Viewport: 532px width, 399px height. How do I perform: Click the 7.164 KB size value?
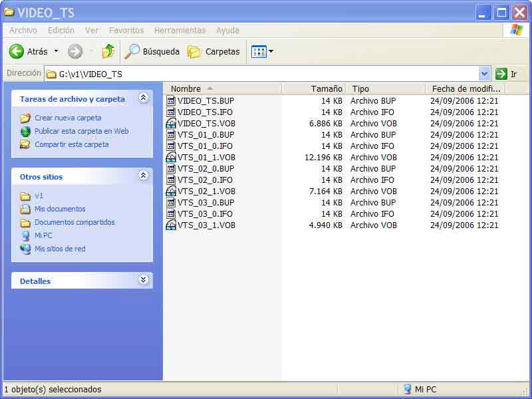pyautogui.click(x=326, y=192)
